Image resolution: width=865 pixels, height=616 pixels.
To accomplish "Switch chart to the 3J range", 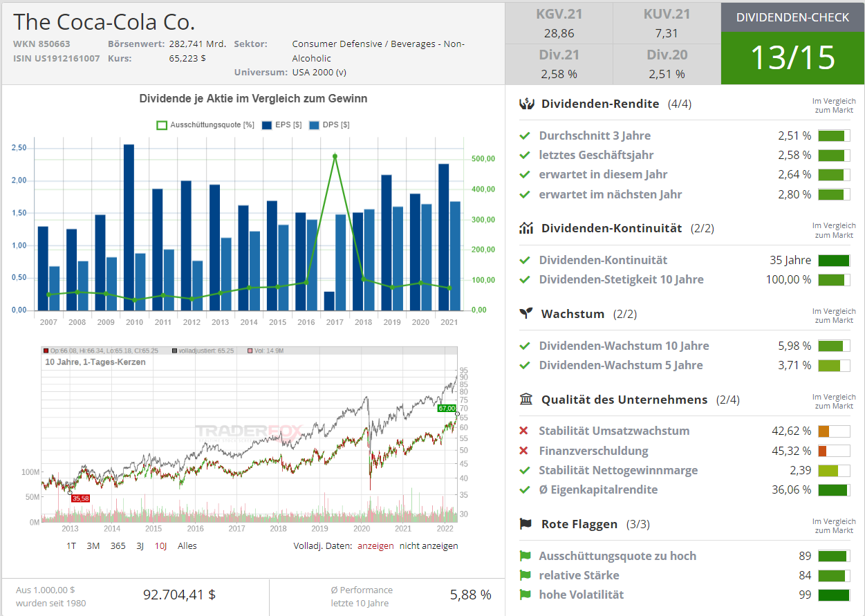I will tap(140, 545).
